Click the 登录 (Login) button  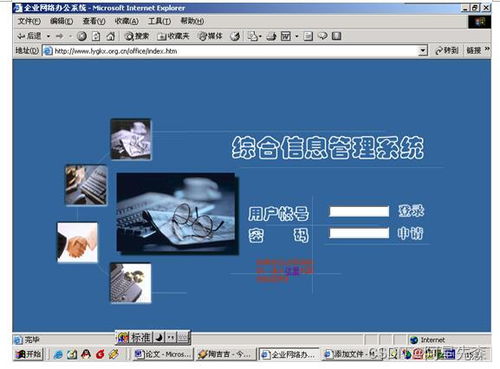[411, 211]
